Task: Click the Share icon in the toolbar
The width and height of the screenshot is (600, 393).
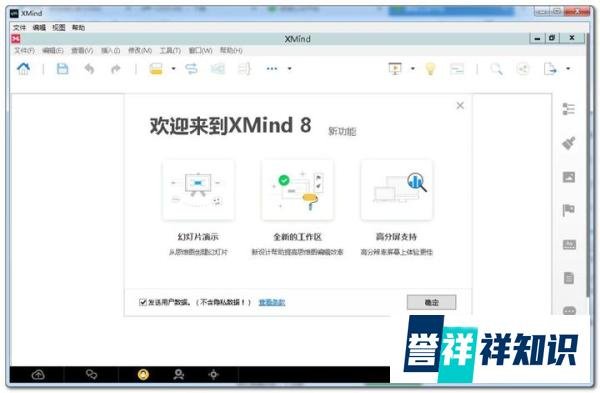Action: coord(523,69)
